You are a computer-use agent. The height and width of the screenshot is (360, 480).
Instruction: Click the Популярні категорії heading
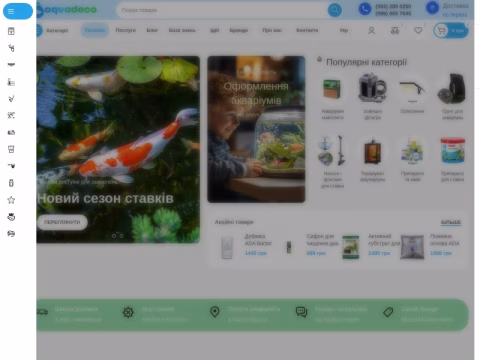366,62
